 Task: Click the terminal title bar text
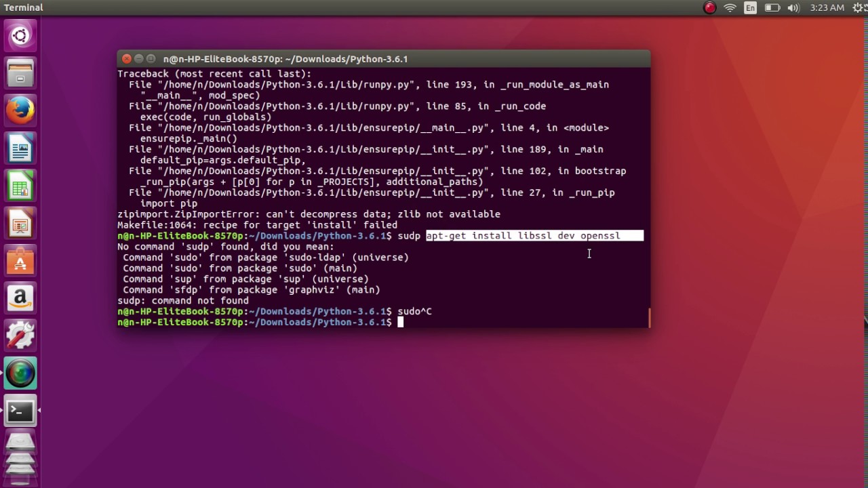click(285, 59)
